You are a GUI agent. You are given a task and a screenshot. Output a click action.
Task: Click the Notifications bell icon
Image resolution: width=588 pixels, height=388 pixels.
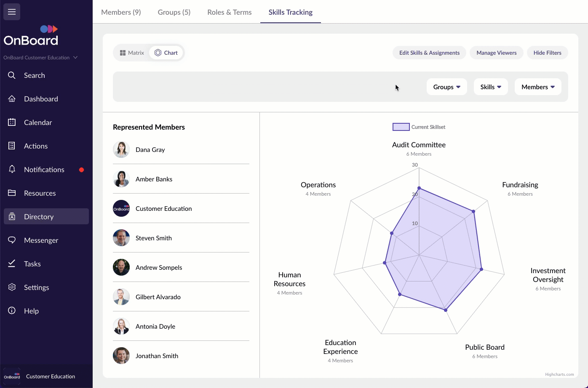[12, 170]
